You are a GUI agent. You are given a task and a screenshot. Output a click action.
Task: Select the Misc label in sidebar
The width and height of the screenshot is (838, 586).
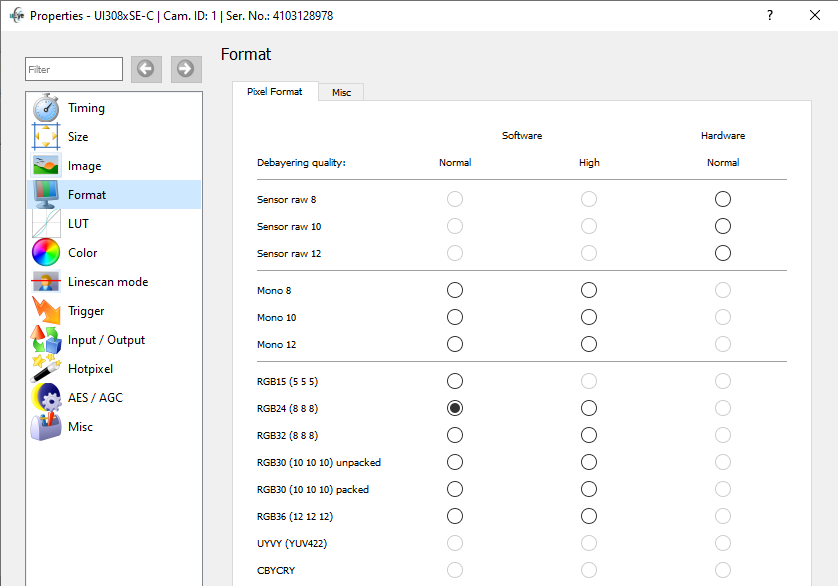(x=80, y=427)
